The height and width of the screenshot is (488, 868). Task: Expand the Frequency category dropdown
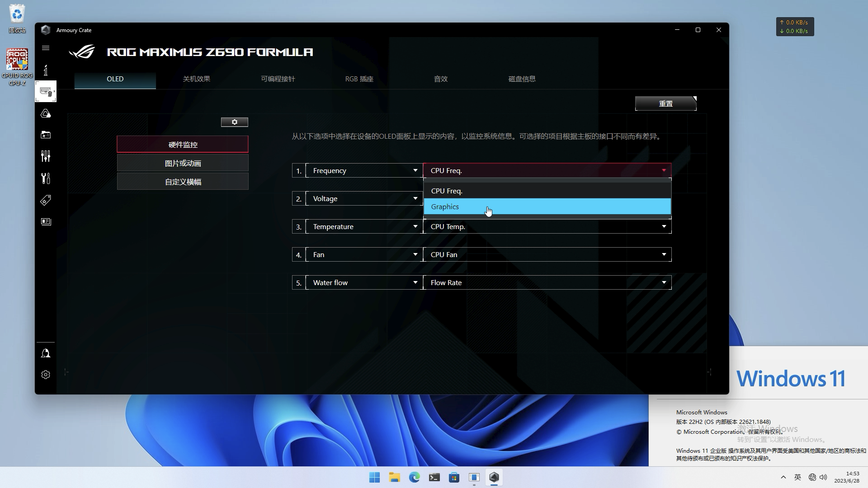coord(364,170)
